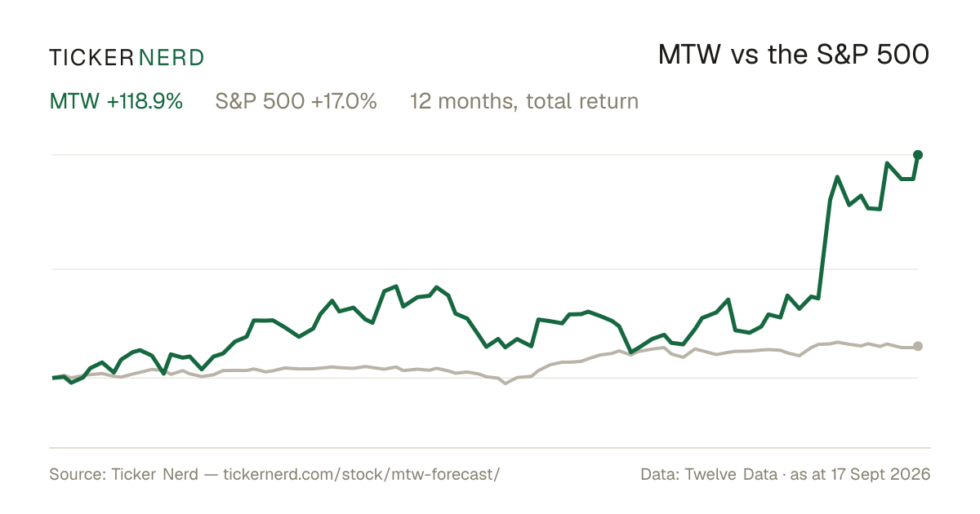Open the tickernerd.com/stock/mtw-forecast/ link
This screenshot has width=980, height=514.
coord(361,474)
